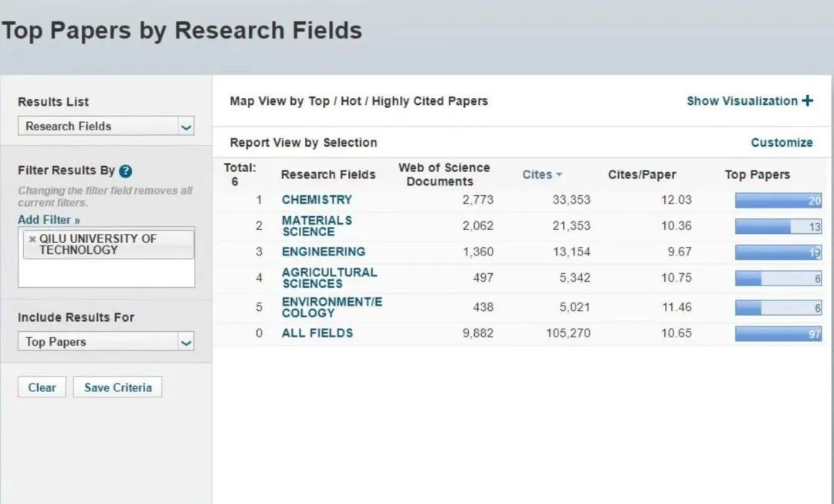Open the MATERIALS SCIENCE research field
The height and width of the screenshot is (504, 834).
click(x=317, y=226)
